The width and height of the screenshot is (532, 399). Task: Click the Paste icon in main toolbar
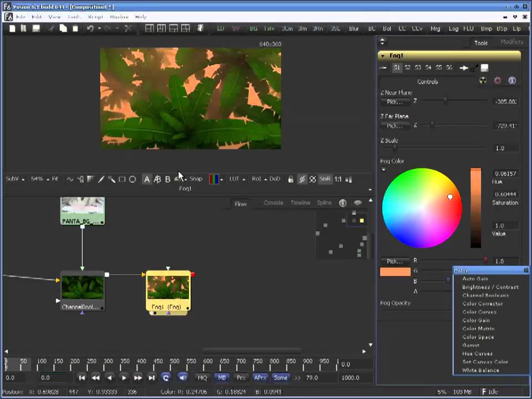[75, 28]
